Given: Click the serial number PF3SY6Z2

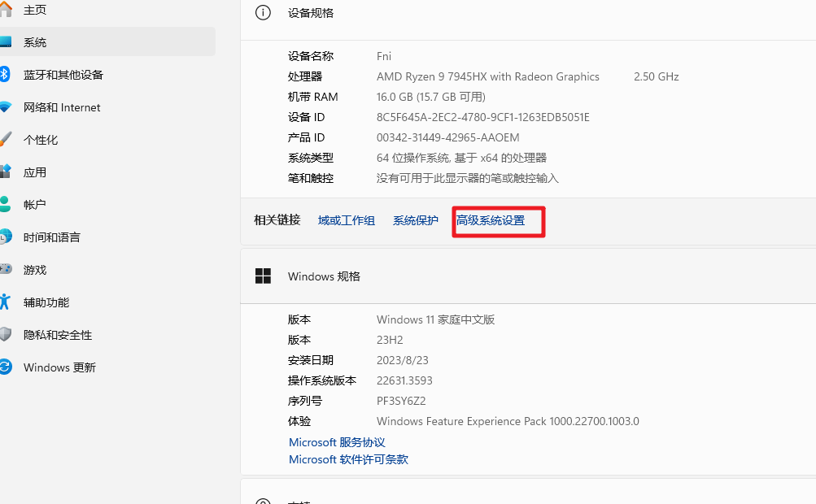Looking at the screenshot, I should 401,401.
